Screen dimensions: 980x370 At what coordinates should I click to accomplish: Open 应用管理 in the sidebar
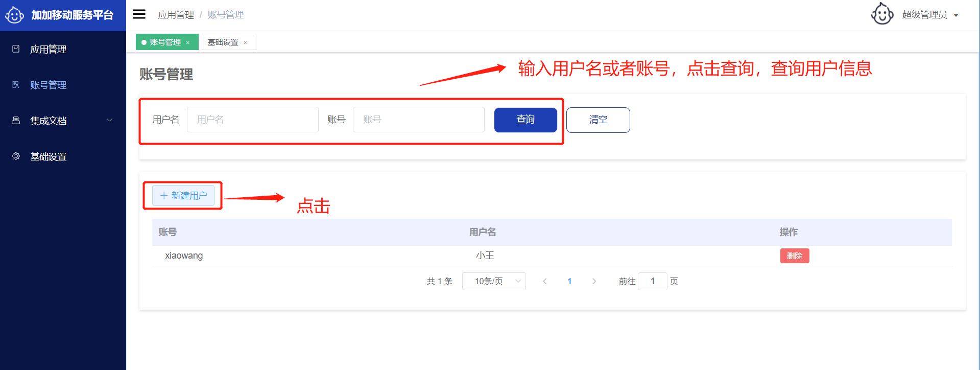click(x=48, y=49)
